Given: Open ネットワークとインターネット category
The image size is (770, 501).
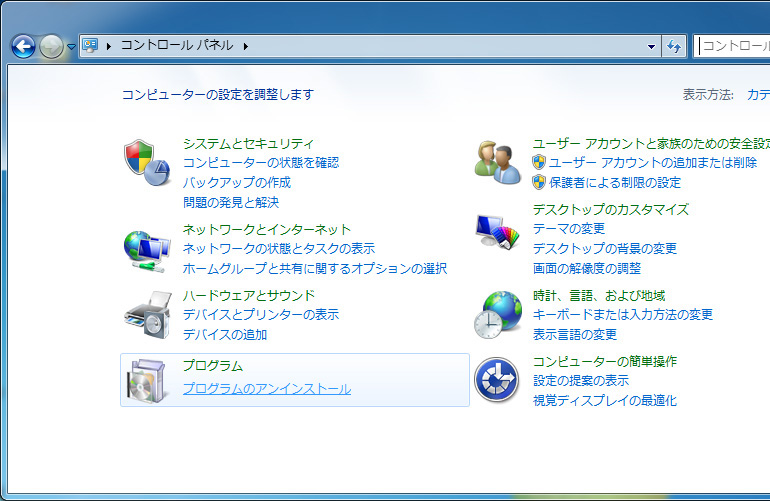Looking at the screenshot, I should coord(267,229).
